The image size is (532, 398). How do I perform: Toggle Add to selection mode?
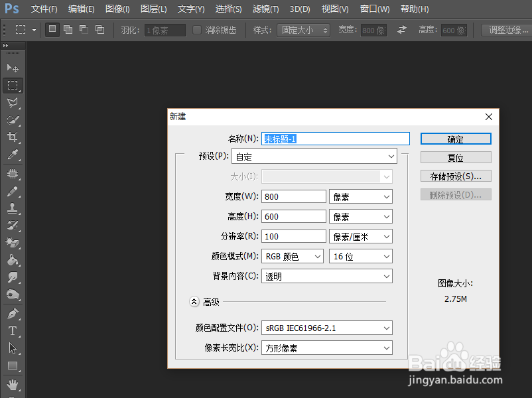67,29
